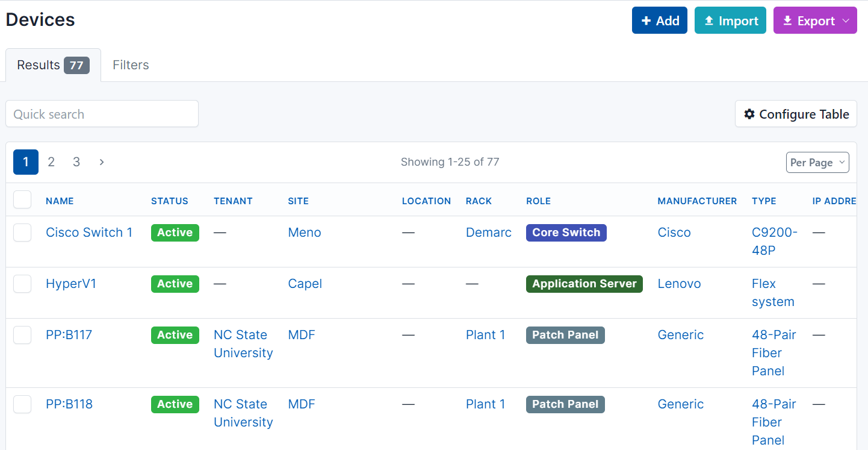The height and width of the screenshot is (450, 868).
Task: Open the Demarc rack link
Action: tap(488, 233)
